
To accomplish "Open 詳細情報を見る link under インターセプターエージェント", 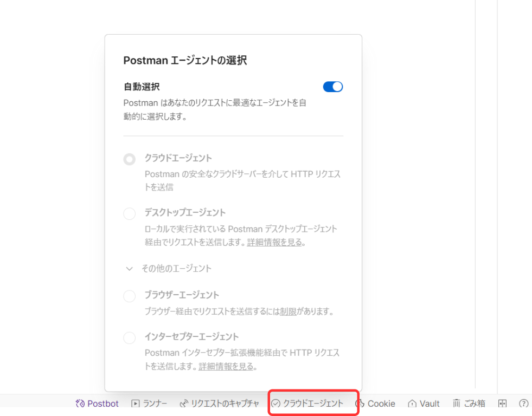I will click(x=226, y=366).
